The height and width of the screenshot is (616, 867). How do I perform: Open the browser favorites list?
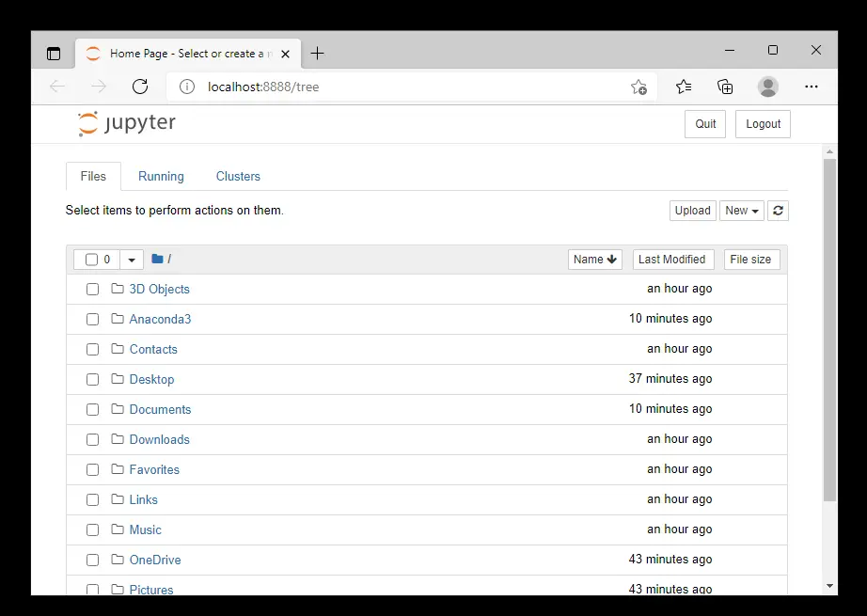pos(684,87)
